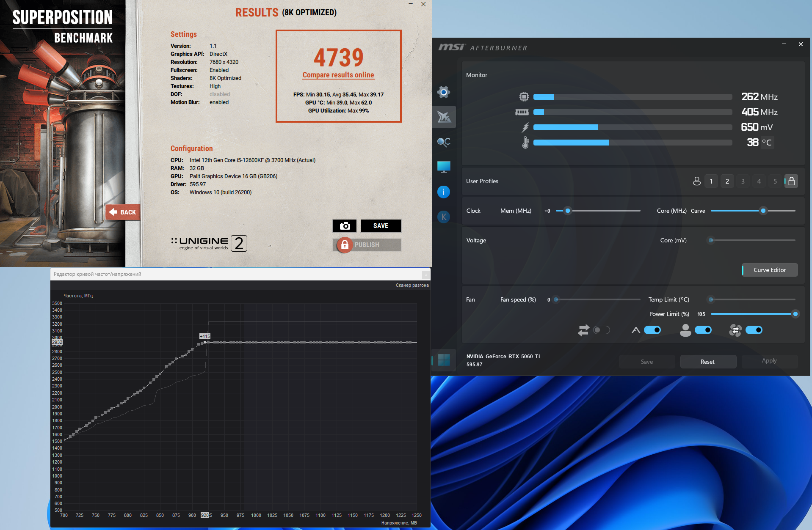The image size is (812, 530).
Task: Click the Windows startup icon in Afterburner sidebar
Action: [444, 360]
